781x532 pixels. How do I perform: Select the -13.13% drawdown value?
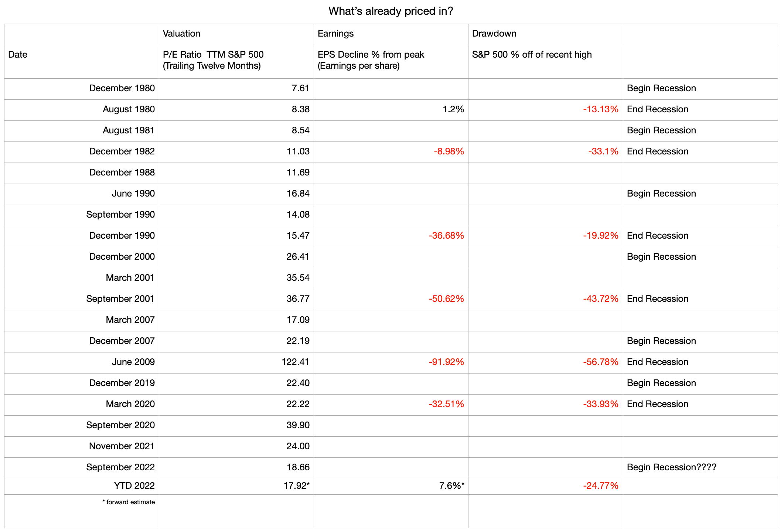click(600, 109)
